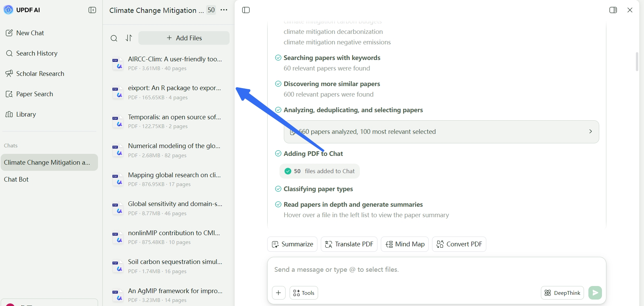Toggle the right side panel icon
644x306 pixels.
click(613, 10)
